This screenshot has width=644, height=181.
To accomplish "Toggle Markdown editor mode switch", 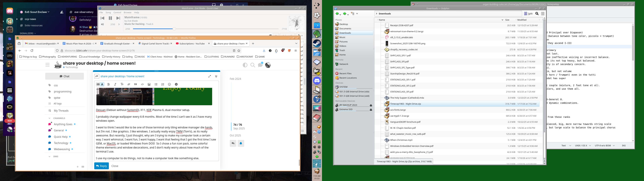I will point(100,84).
